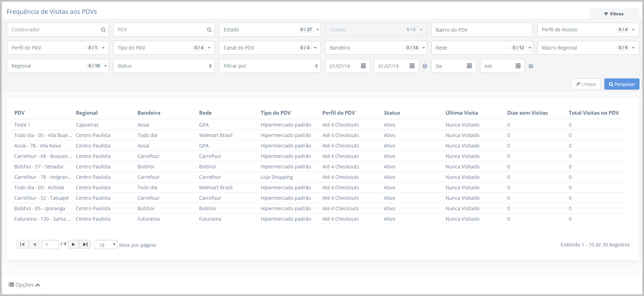Image resolution: width=644 pixels, height=296 pixels.
Task: Open calendar for the second 01/07/19 date
Action: (x=412, y=66)
